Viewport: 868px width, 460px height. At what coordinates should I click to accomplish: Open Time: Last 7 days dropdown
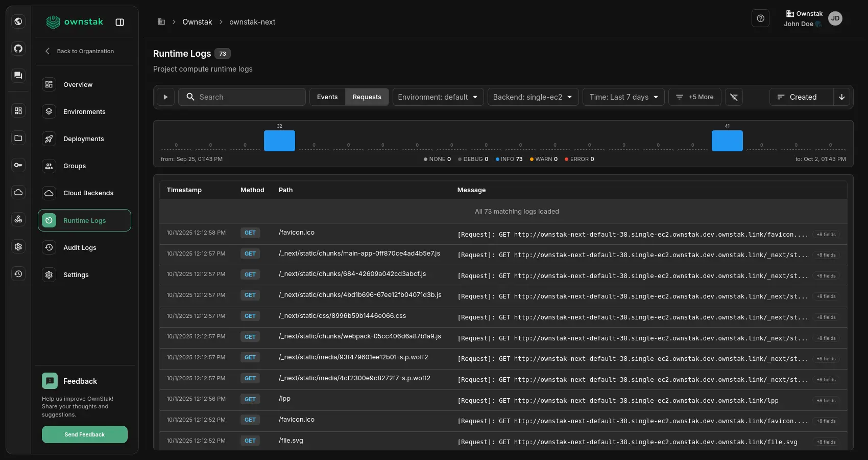(x=623, y=97)
